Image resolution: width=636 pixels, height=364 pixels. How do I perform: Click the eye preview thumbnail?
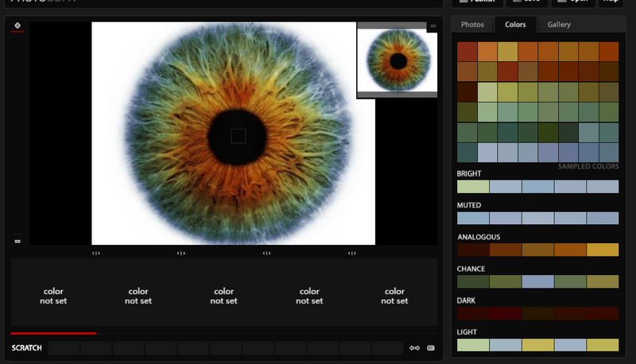397,60
